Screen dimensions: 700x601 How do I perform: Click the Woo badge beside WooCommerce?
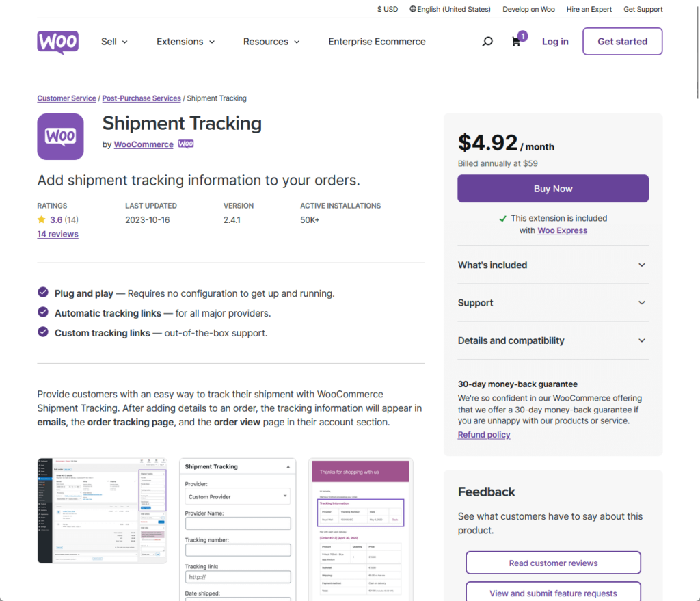(x=186, y=144)
